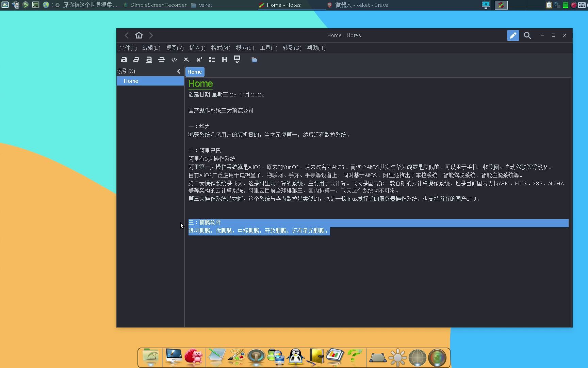The width and height of the screenshot is (588, 368).
Task: Select Home in the index tree
Action: (x=150, y=81)
